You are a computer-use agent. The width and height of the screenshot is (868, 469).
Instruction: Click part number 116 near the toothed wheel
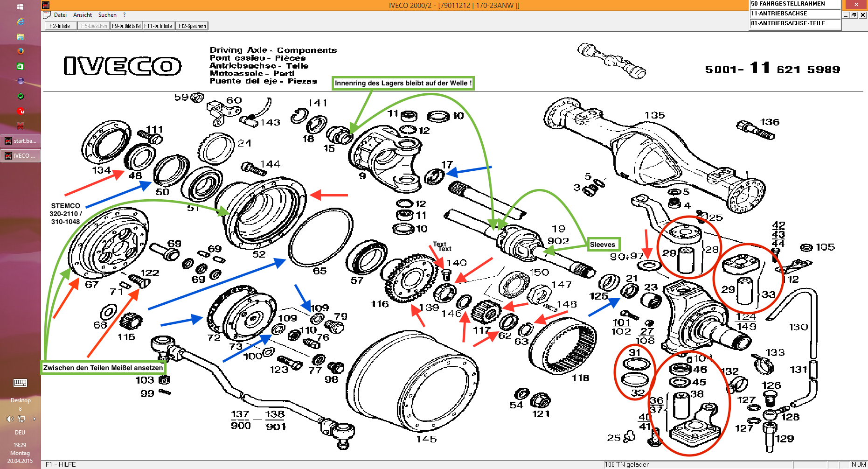pos(380,304)
